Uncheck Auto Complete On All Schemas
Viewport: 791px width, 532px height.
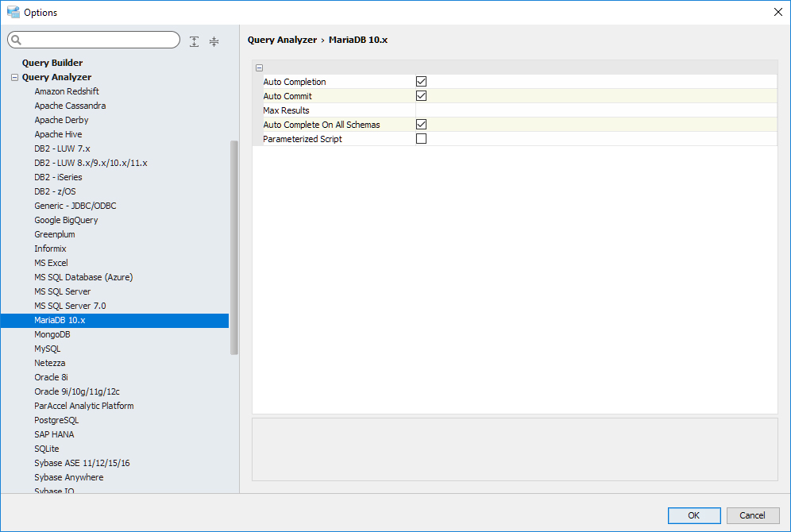click(422, 125)
